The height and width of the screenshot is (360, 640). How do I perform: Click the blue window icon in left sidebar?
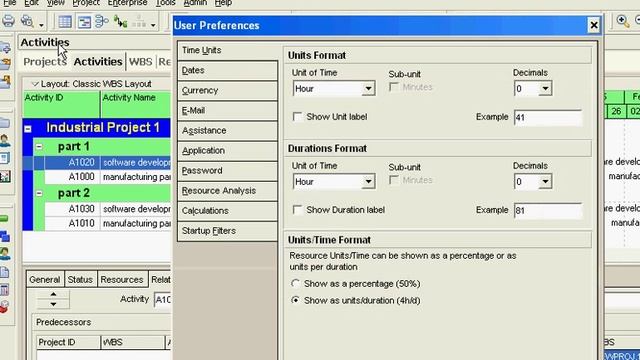[x=4, y=158]
